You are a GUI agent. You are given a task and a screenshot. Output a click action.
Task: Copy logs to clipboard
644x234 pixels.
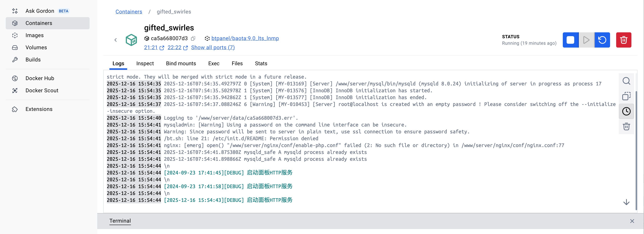[x=626, y=96]
